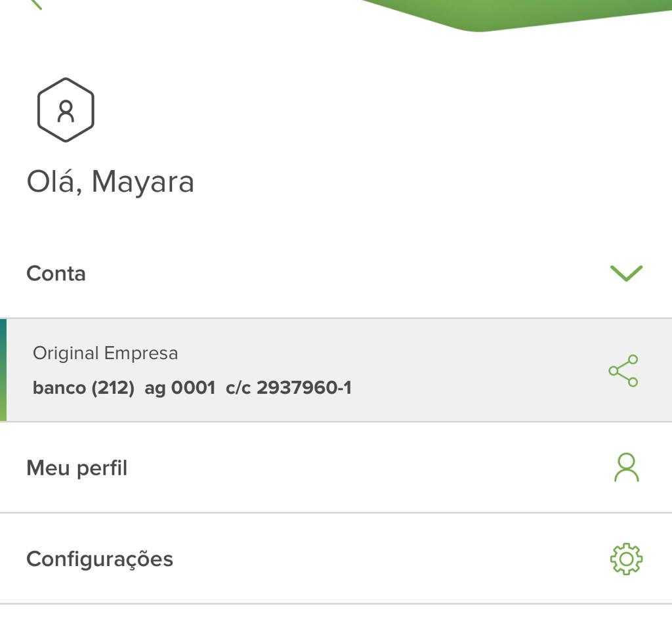Open the hexagon profile avatar
Image resolution: width=672 pixels, height=629 pixels.
pos(66,110)
